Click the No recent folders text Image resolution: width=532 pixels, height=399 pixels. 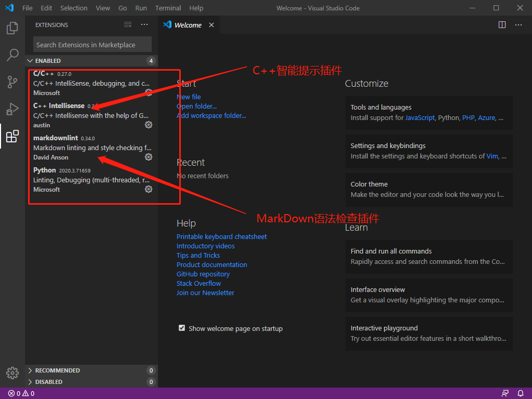tap(203, 176)
